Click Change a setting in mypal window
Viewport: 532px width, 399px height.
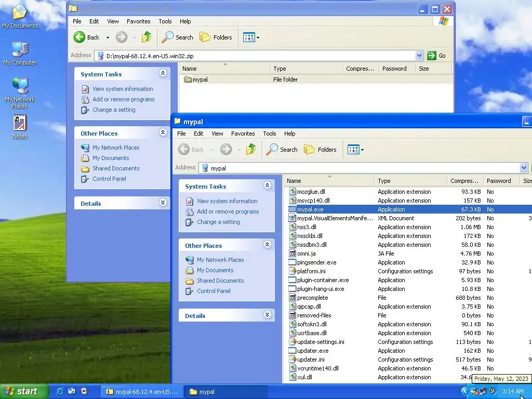(218, 222)
